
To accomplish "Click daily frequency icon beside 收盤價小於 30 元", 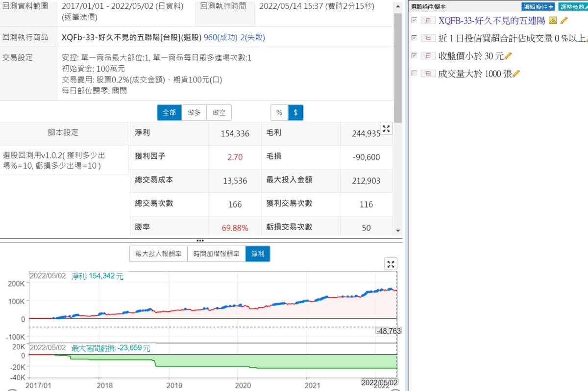I will [x=428, y=56].
